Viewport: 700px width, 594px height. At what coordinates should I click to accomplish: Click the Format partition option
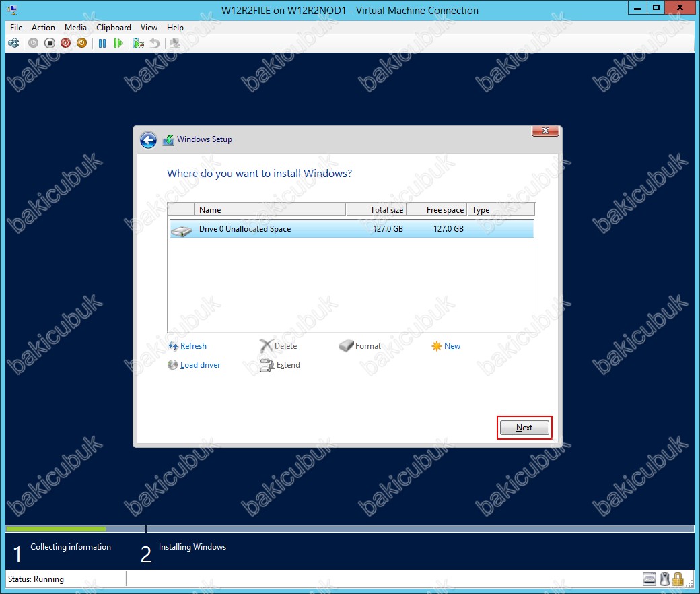coord(360,346)
